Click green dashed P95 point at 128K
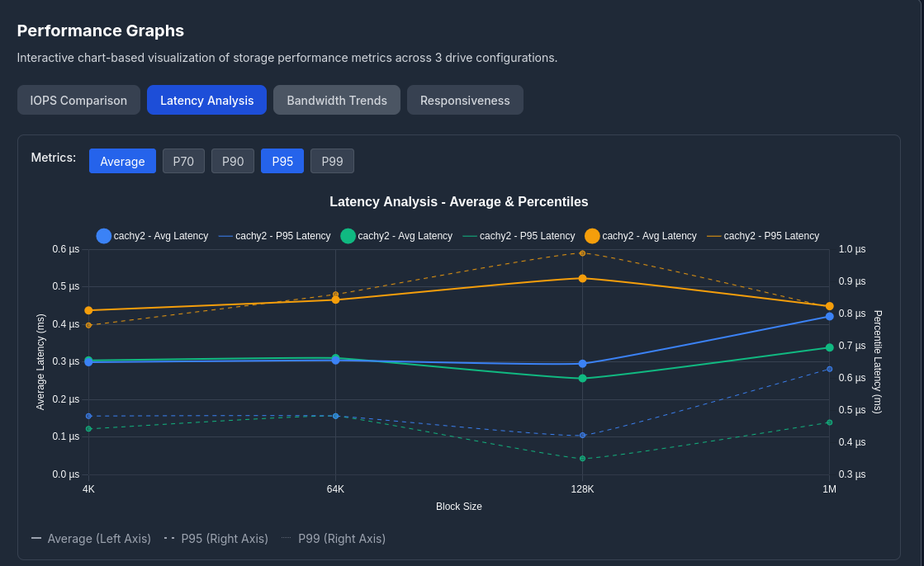The width and height of the screenshot is (924, 566). (x=582, y=459)
